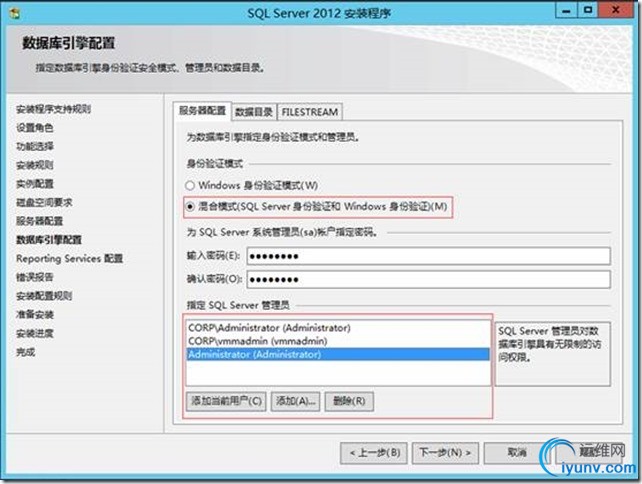Click the 输入密码(E) password field
642x484 pixels.
point(428,256)
